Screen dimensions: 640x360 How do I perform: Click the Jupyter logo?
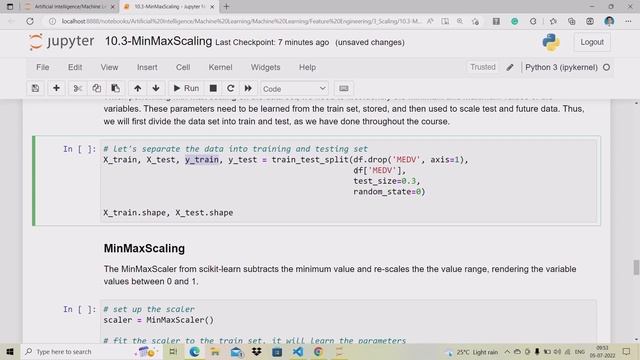[62, 42]
